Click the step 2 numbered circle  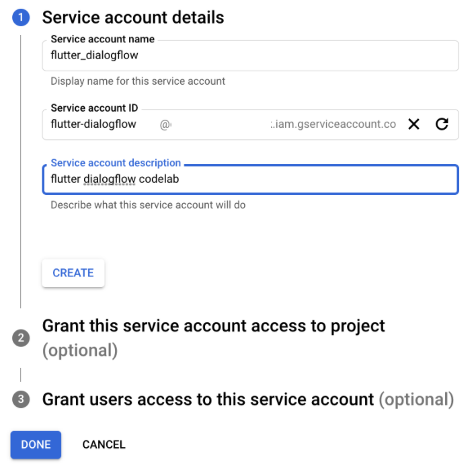21,338
